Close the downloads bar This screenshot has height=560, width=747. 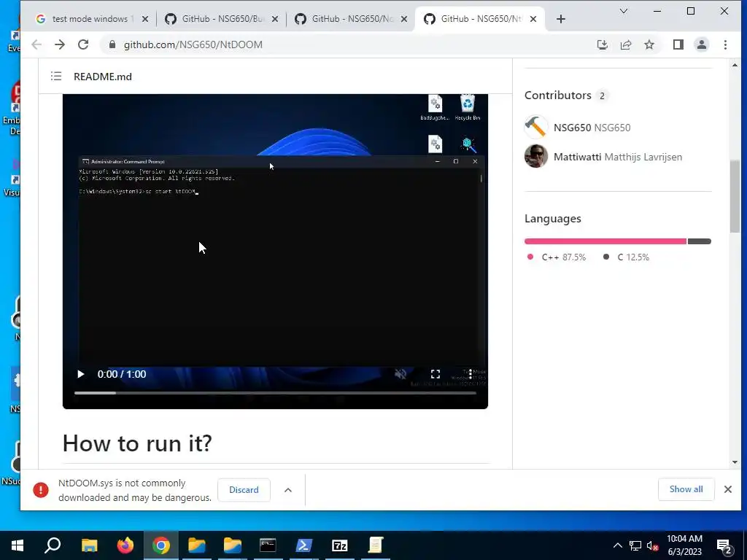[x=727, y=489]
